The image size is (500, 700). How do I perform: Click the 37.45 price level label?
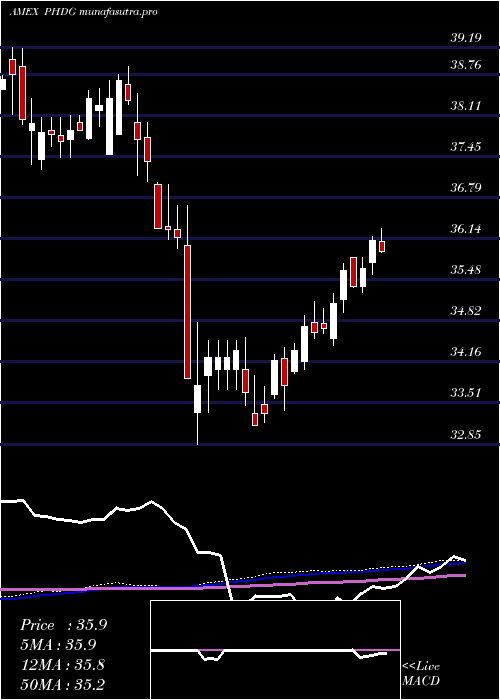click(x=466, y=146)
